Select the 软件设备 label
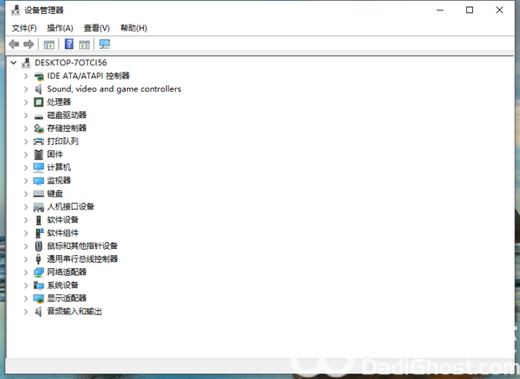Viewport: 520px width, 379px height. (x=63, y=220)
